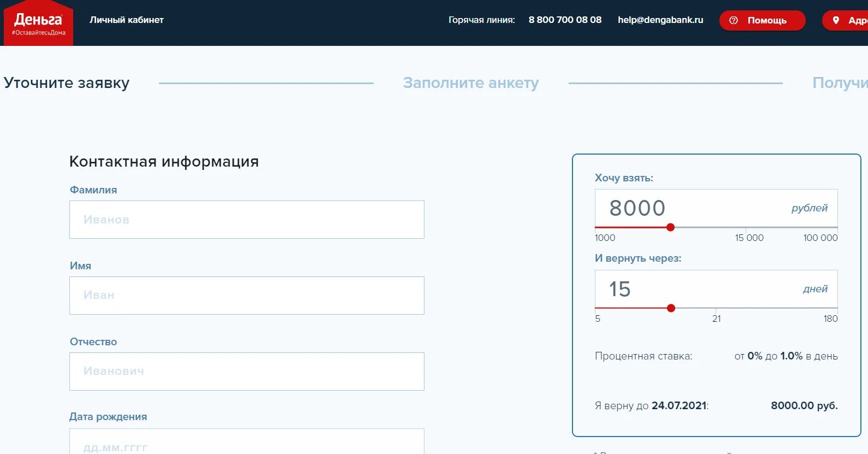Focus the Дата рождения input field
The image size is (868, 454).
(x=247, y=441)
